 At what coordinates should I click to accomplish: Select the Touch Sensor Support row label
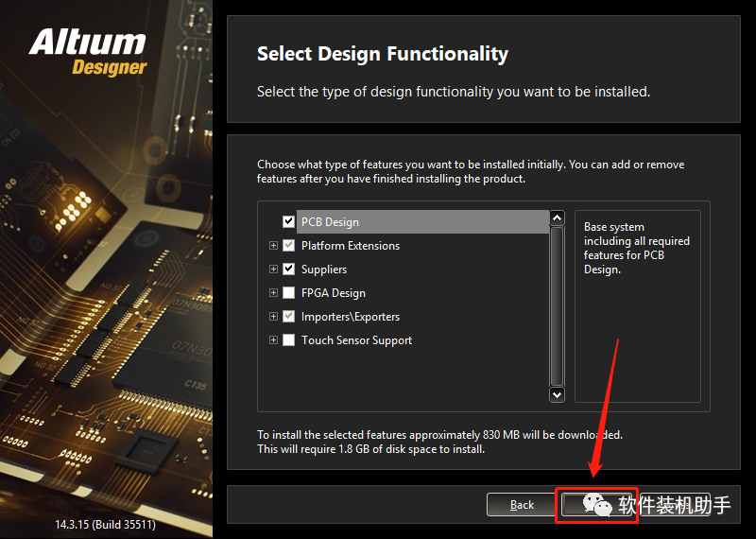tap(357, 340)
